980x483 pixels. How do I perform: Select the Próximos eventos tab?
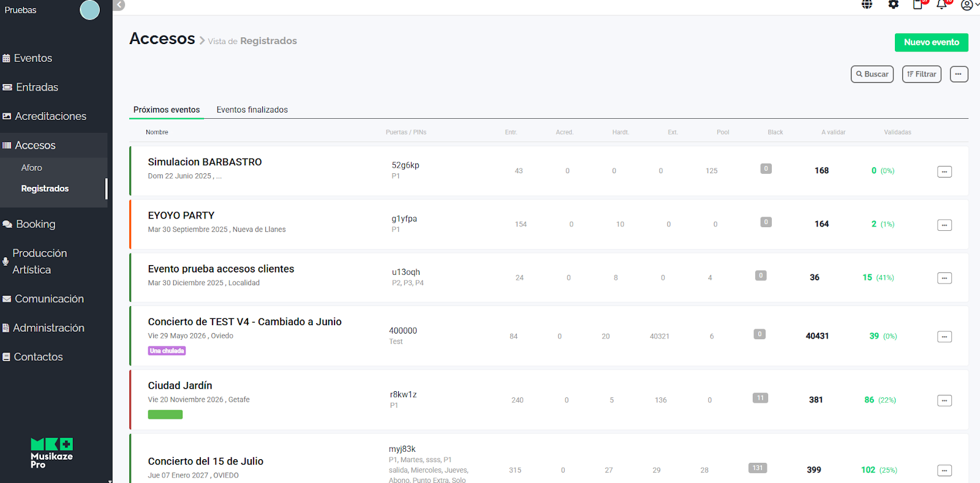[x=167, y=110]
